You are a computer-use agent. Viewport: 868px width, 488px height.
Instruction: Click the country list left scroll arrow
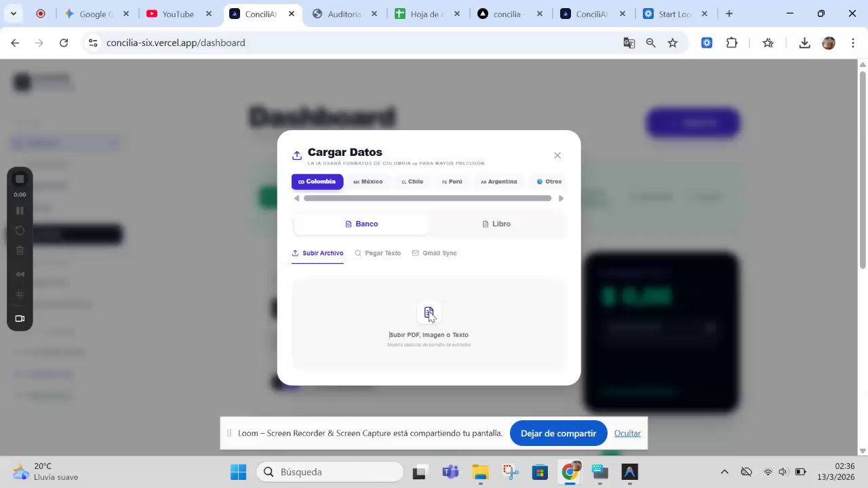click(x=296, y=199)
